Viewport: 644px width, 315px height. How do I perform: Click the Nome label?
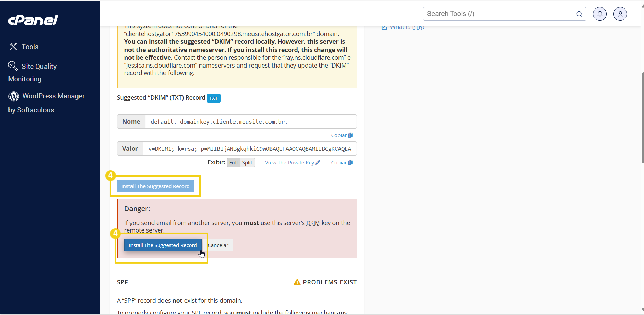pos(131,122)
